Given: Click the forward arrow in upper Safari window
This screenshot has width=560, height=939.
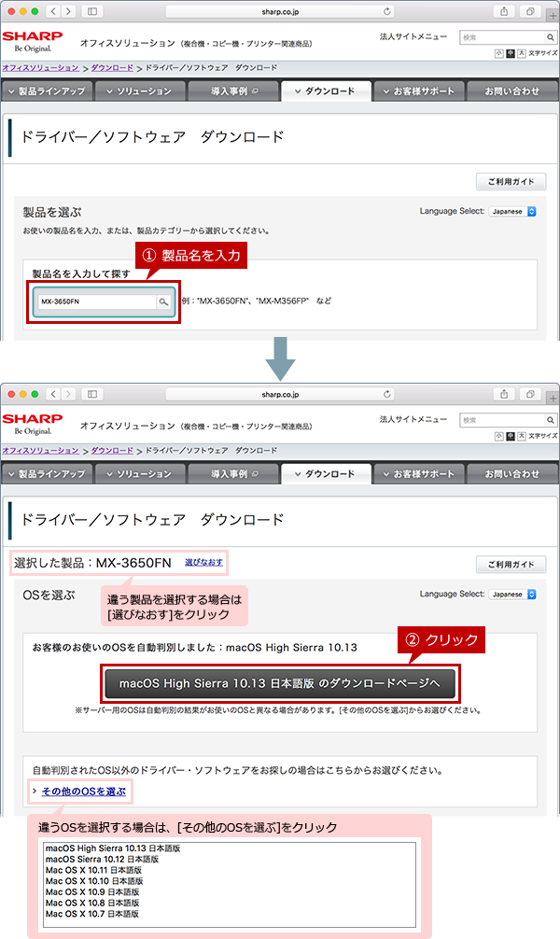Looking at the screenshot, I should tap(68, 11).
